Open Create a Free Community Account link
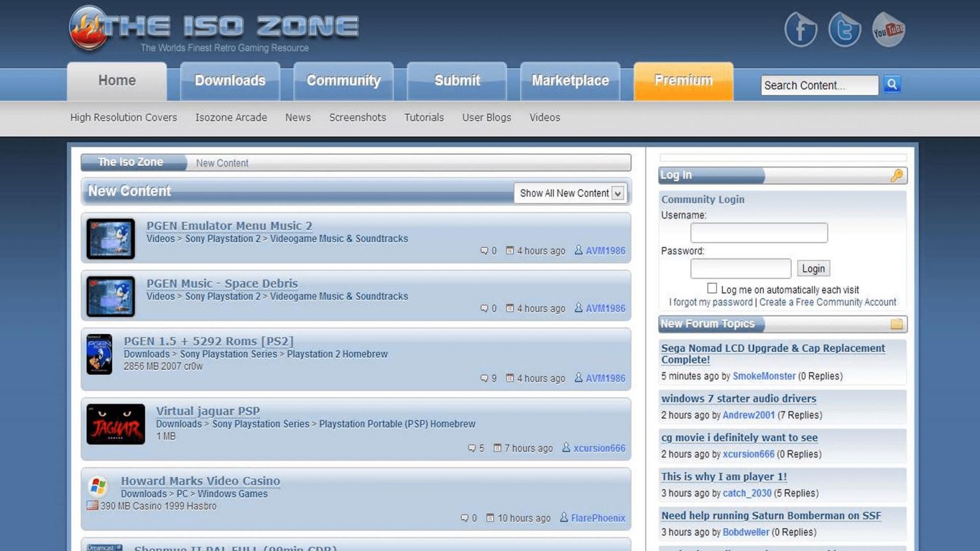 tap(828, 302)
